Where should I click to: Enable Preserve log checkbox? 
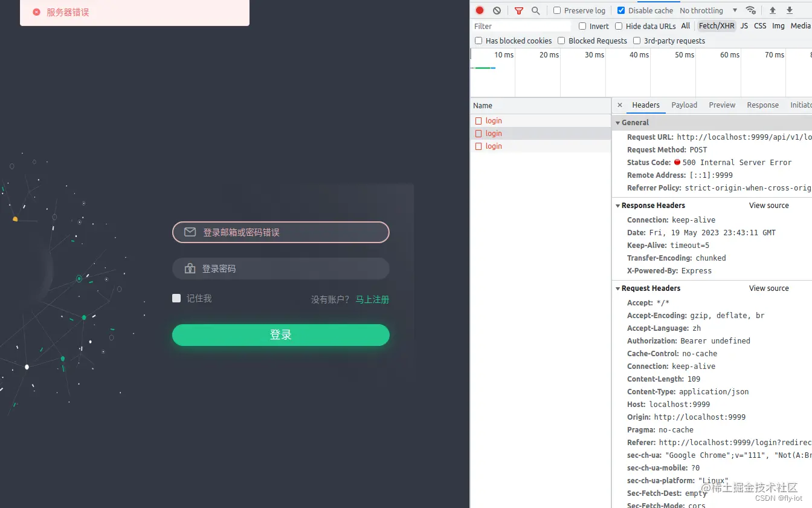(557, 10)
